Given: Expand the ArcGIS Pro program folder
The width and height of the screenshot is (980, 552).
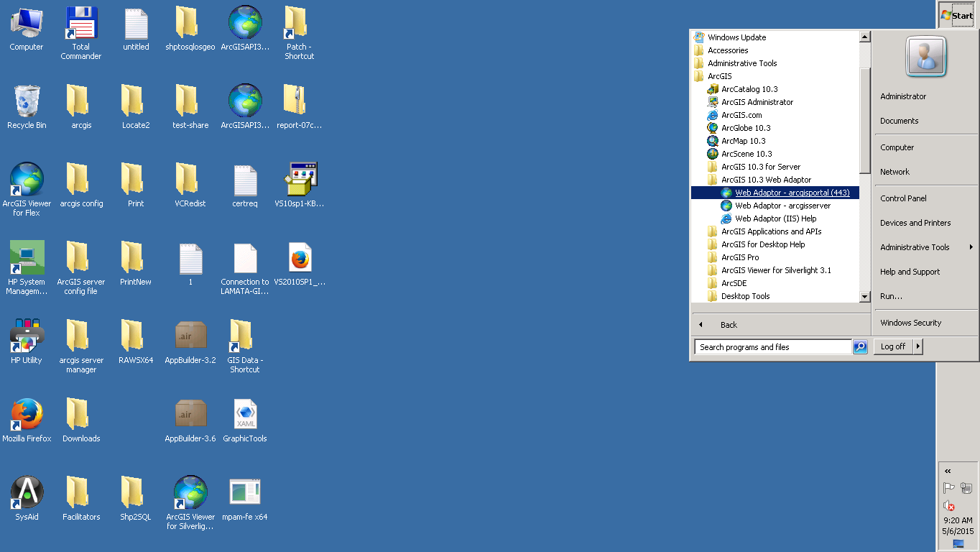Looking at the screenshot, I should (740, 257).
